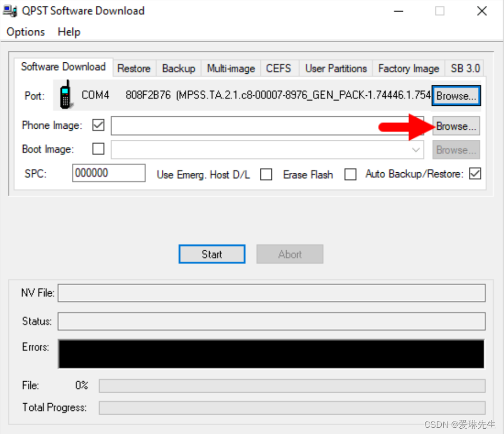The width and height of the screenshot is (504, 434).
Task: Switch to the Multi-image tab
Action: (x=231, y=69)
